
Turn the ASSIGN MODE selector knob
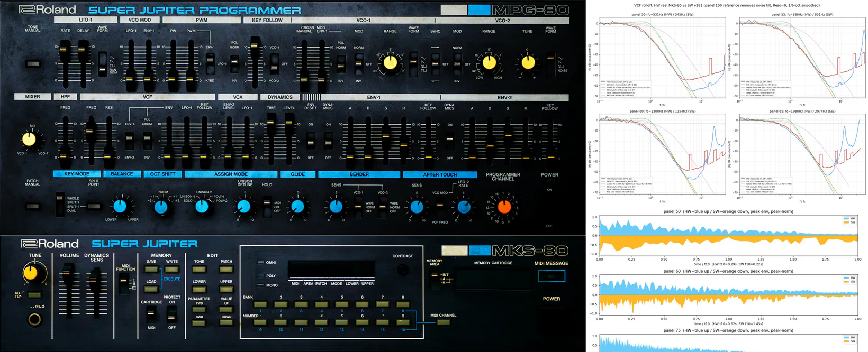point(202,207)
